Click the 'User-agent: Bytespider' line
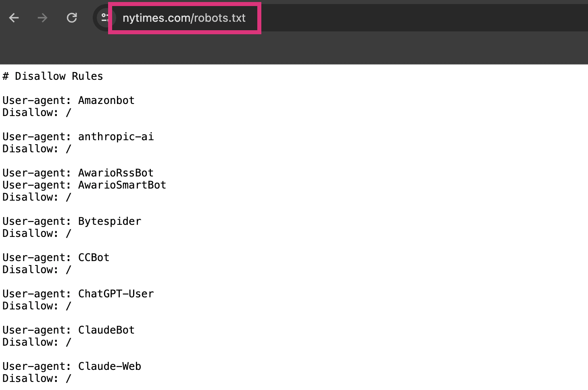588x390 pixels. click(x=72, y=221)
